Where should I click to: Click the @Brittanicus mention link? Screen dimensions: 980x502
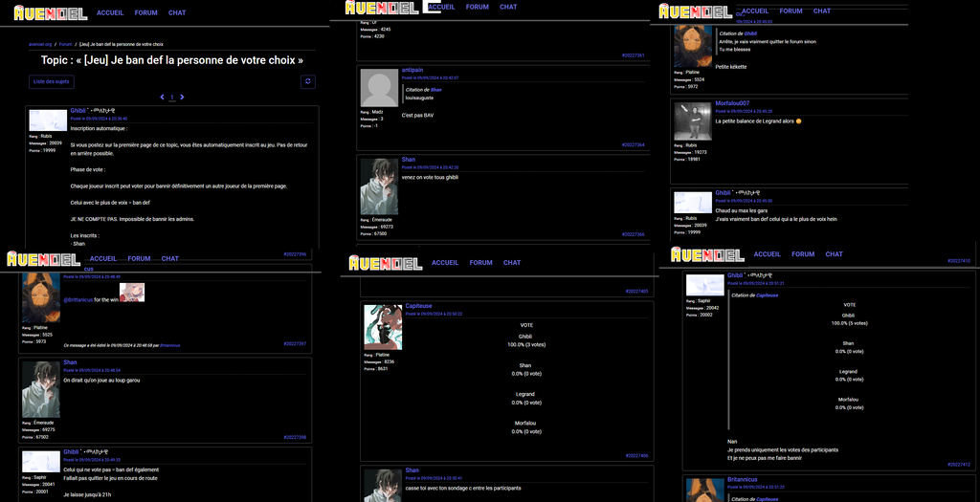(78, 300)
